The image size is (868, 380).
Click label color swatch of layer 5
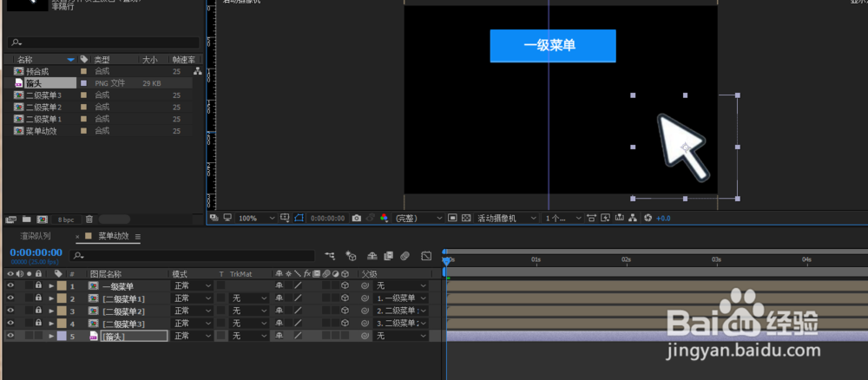pyautogui.click(x=62, y=336)
